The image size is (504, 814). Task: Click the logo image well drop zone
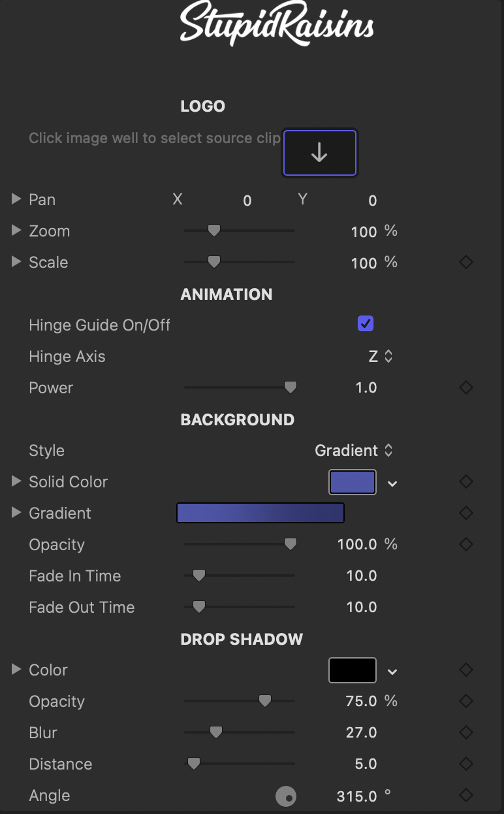319,153
